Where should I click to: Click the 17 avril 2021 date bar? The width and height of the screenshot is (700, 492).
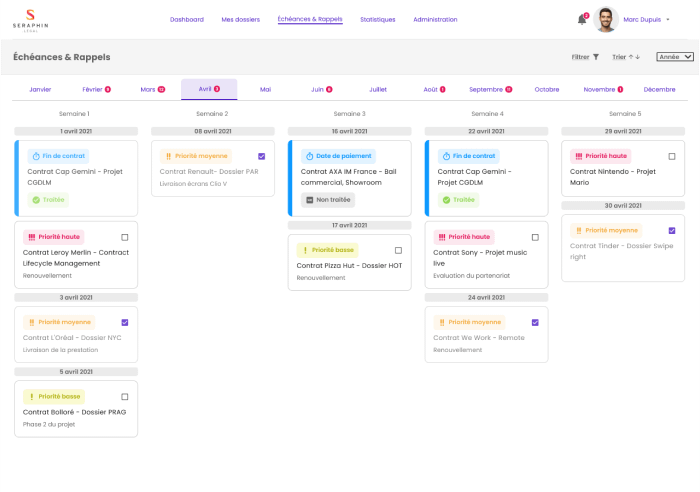tap(350, 225)
